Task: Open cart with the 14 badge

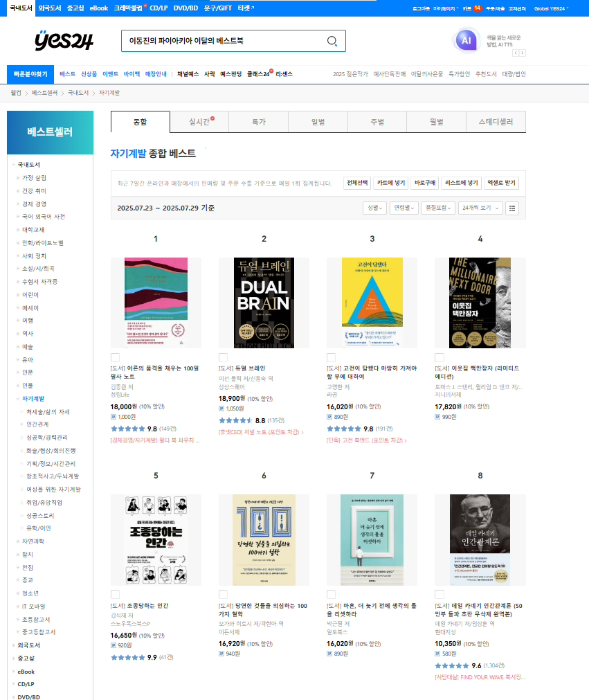Action: (x=472, y=8)
